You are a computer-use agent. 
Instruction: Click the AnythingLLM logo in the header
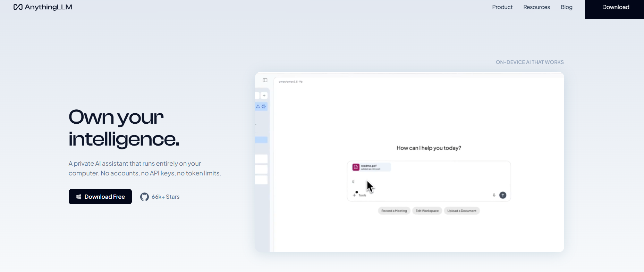click(43, 7)
